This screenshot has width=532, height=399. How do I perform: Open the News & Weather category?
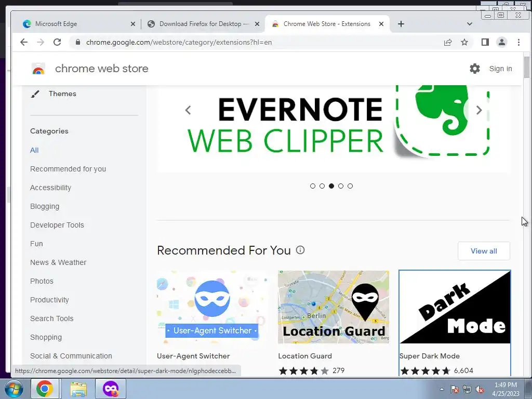pyautogui.click(x=58, y=262)
